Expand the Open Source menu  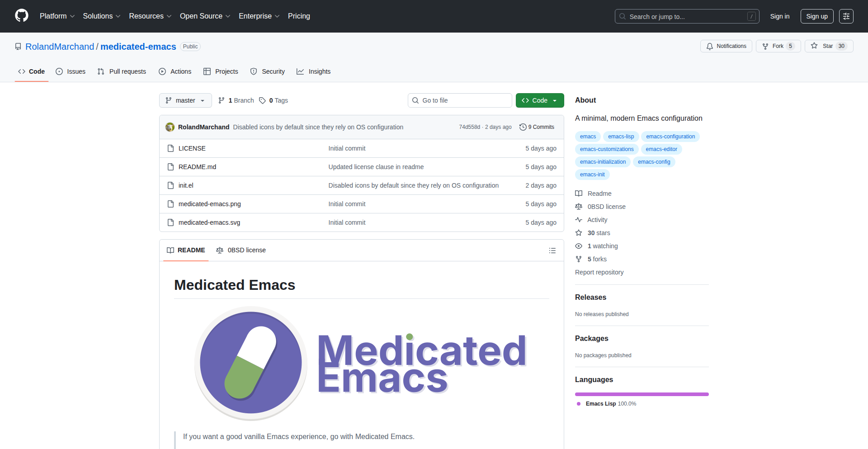point(205,16)
